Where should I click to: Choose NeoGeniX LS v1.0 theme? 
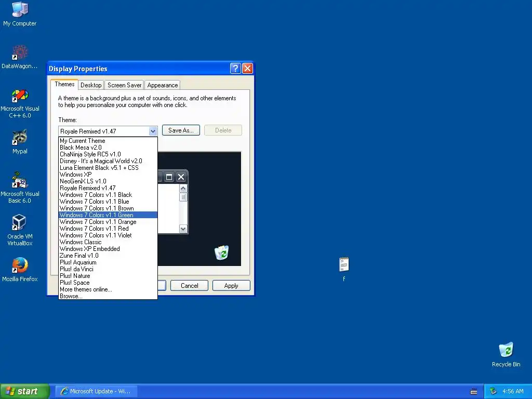[108, 181]
